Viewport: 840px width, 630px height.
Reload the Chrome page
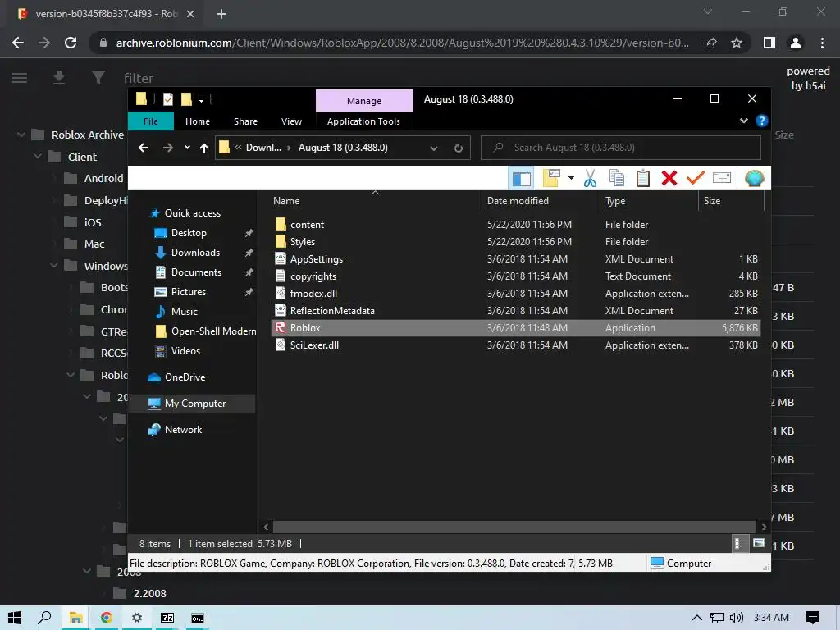[x=71, y=43]
